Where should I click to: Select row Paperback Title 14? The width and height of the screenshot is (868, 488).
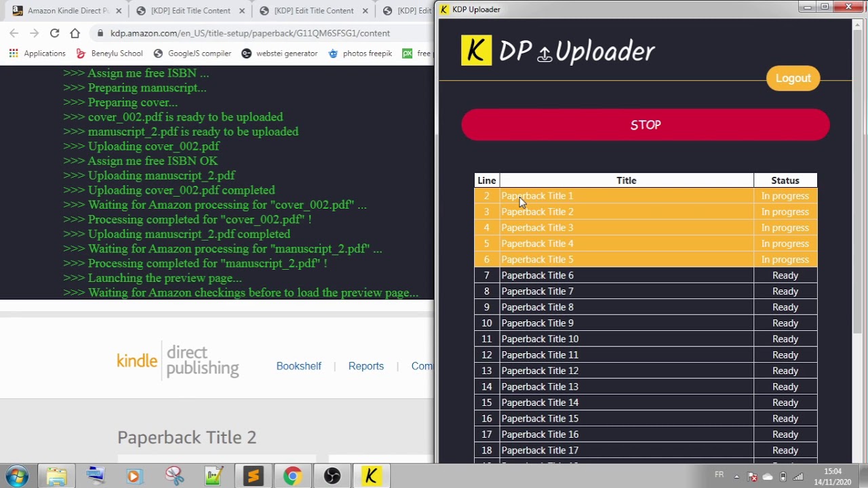pos(646,403)
